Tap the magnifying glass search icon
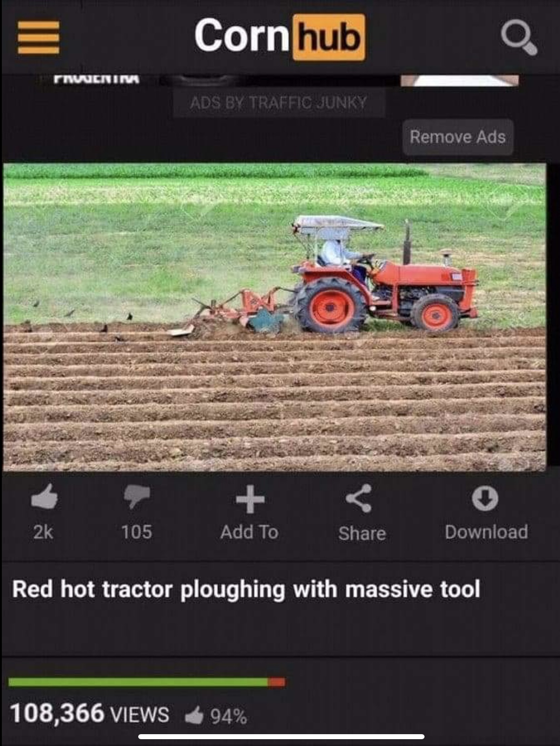The height and width of the screenshot is (746, 560). (x=520, y=38)
